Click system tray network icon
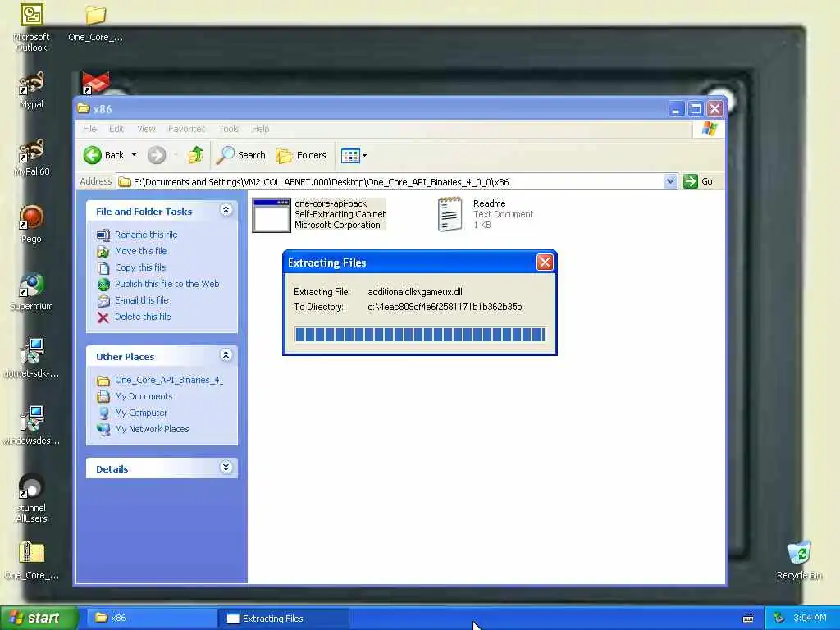Viewport: 840px width, 630px height. click(x=779, y=619)
